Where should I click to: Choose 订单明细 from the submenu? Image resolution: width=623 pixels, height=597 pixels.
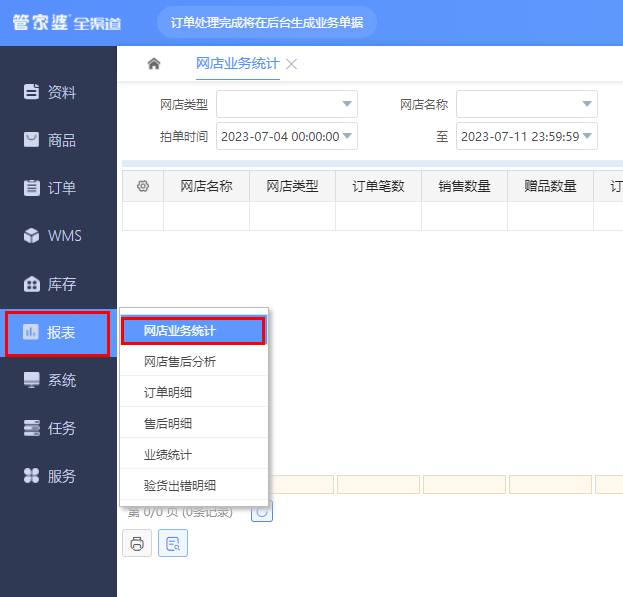(x=193, y=392)
